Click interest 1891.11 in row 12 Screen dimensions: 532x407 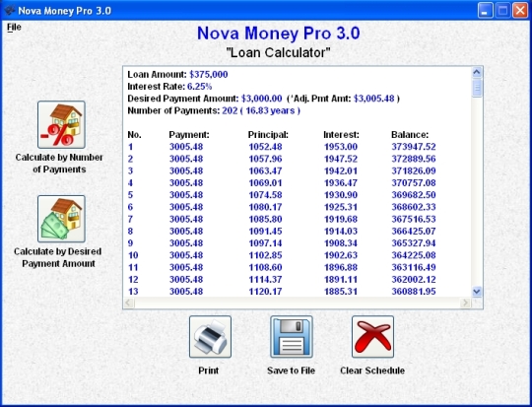[341, 279]
